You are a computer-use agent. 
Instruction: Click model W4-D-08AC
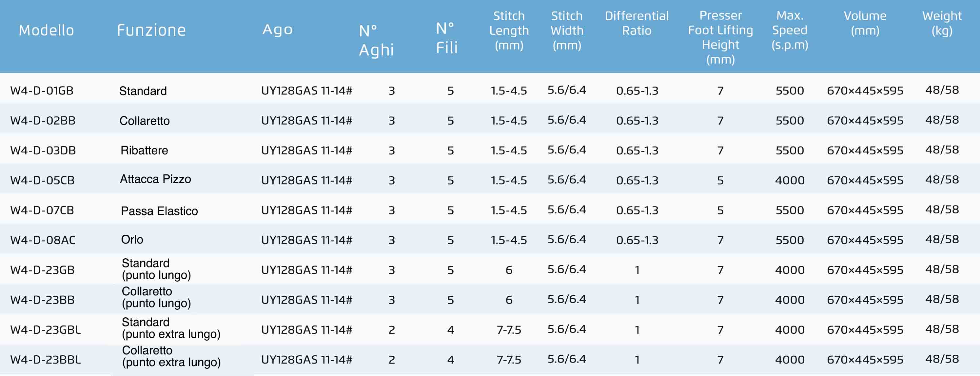tap(43, 240)
